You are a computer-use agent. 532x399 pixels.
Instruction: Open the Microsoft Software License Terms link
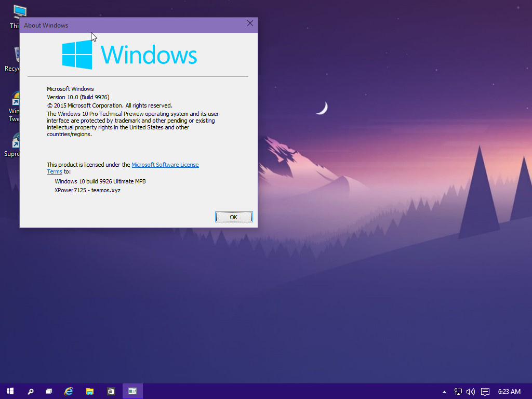tap(165, 165)
